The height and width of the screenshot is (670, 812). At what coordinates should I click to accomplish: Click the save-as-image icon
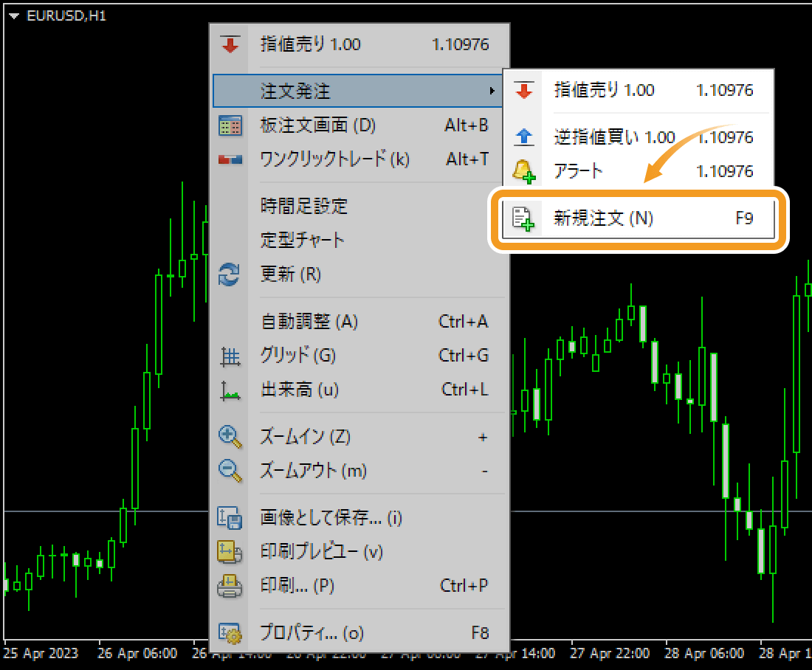coord(230,518)
